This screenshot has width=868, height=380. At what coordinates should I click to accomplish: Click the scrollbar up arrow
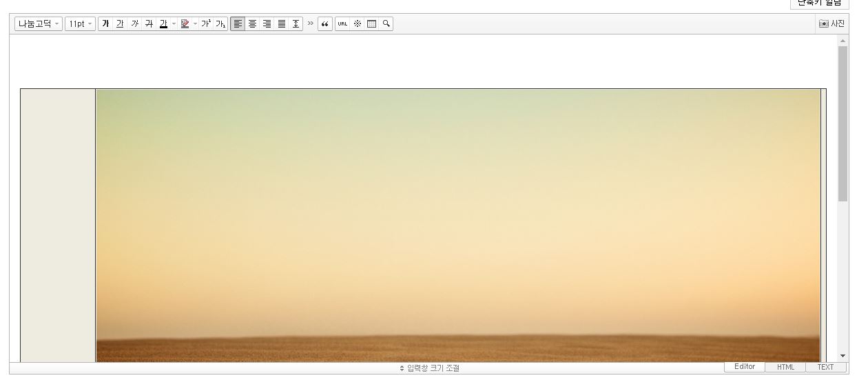(843, 41)
